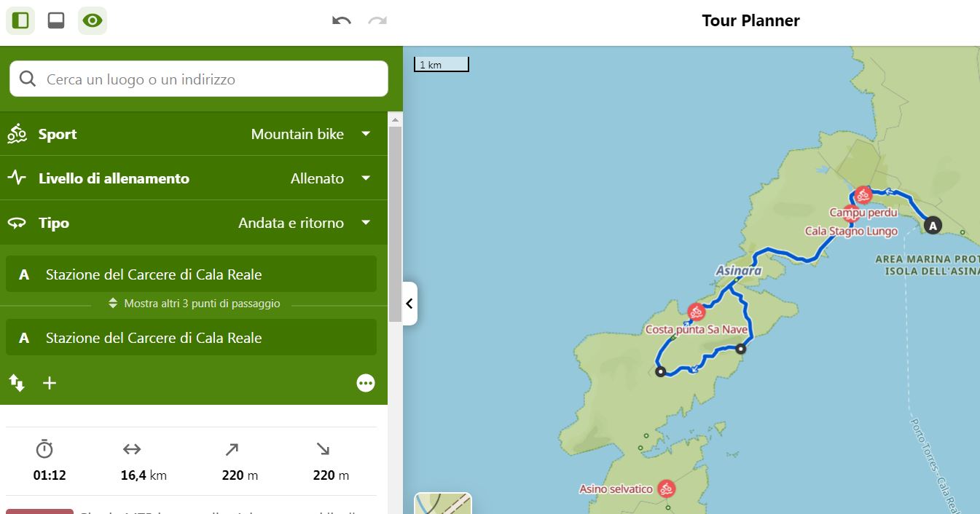The width and height of the screenshot is (980, 514).
Task: Click the undo arrow
Action: tap(341, 20)
